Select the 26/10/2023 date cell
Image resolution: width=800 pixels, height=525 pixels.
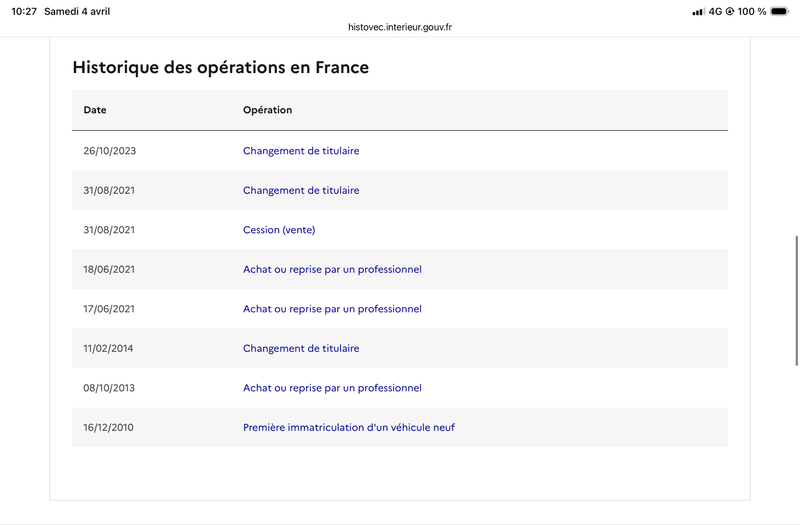(109, 151)
